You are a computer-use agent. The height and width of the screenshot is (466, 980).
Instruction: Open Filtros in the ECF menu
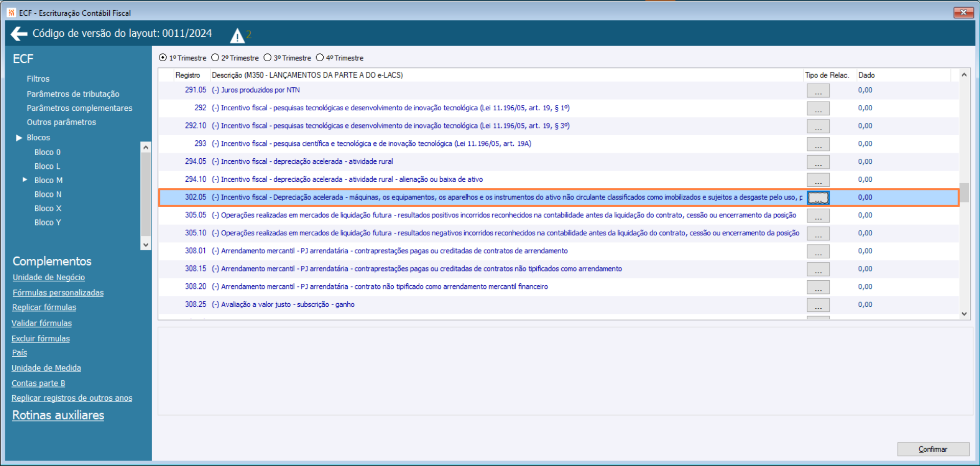coord(38,79)
